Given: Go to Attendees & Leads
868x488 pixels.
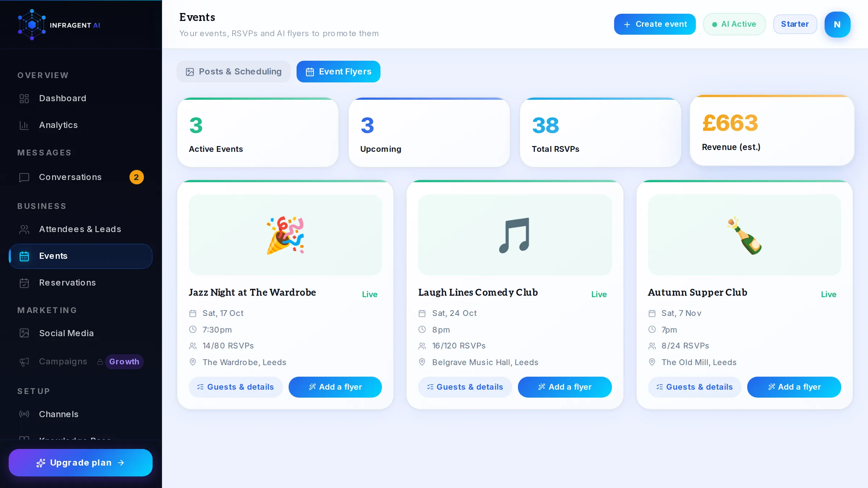Looking at the screenshot, I should (80, 229).
